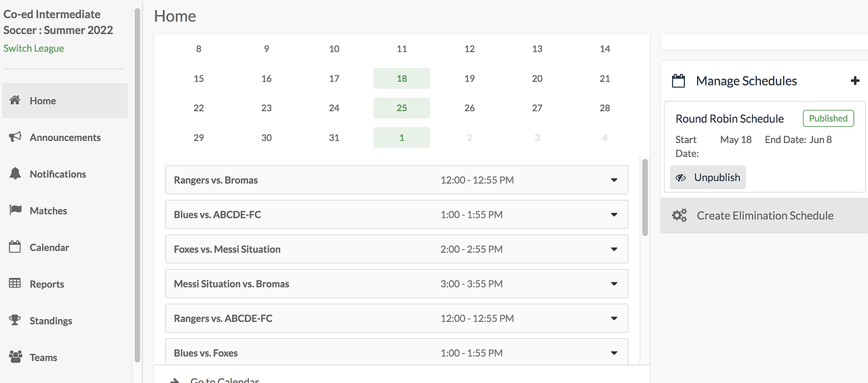Expand the Rangers vs. Bromas match
The height and width of the screenshot is (383, 868).
(614, 180)
